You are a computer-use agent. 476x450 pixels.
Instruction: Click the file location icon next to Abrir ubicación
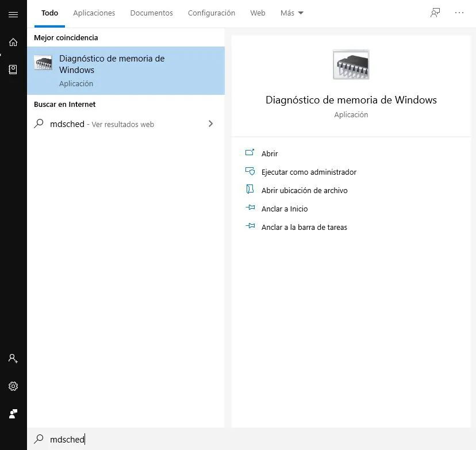tap(250, 189)
